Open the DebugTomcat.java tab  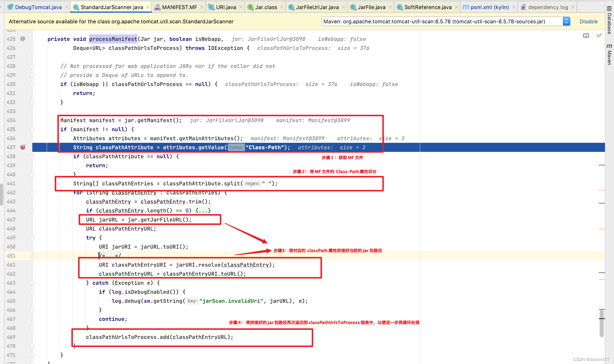pyautogui.click(x=38, y=7)
